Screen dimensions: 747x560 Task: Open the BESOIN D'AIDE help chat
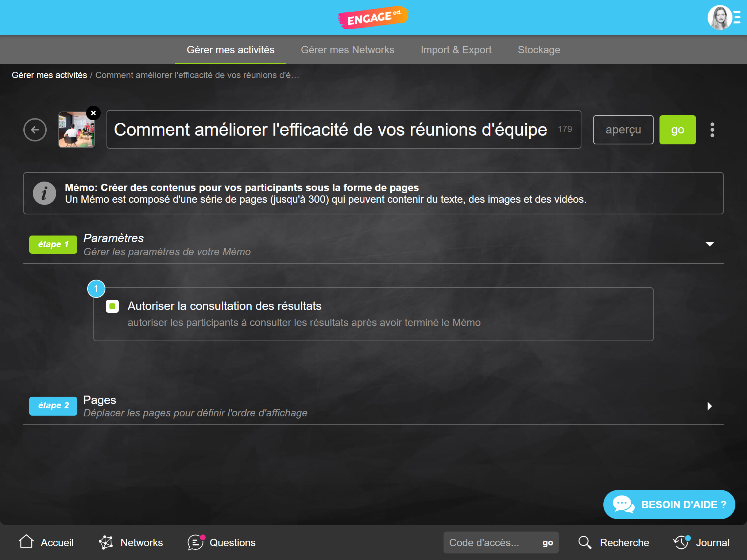click(669, 505)
